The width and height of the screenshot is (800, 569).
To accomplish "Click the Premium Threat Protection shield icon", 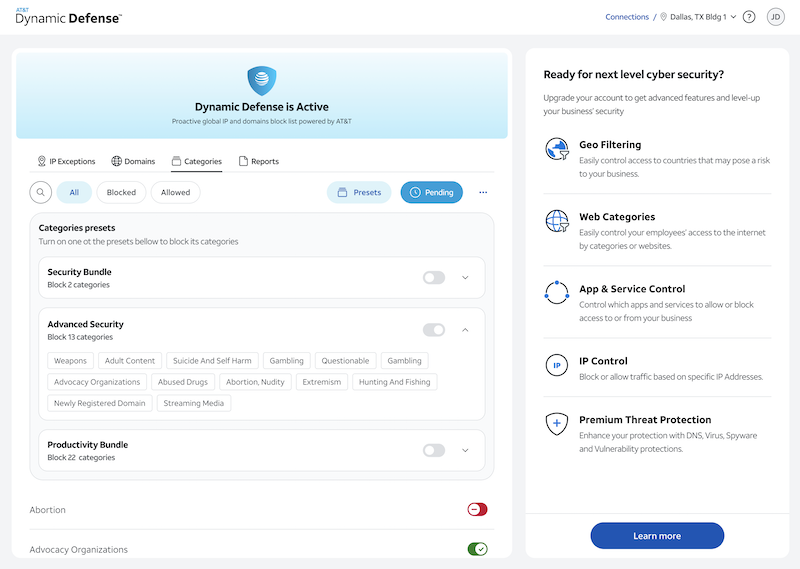I will pos(557,424).
